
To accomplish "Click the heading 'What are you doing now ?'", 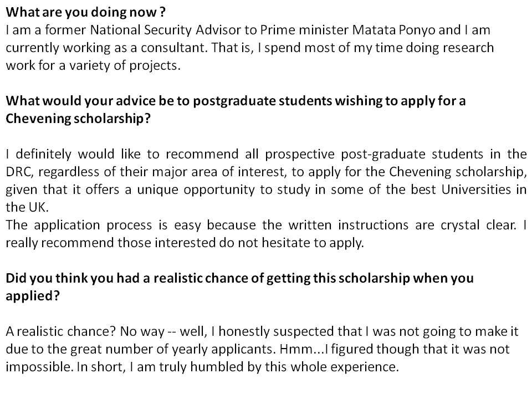I will pos(85,12).
